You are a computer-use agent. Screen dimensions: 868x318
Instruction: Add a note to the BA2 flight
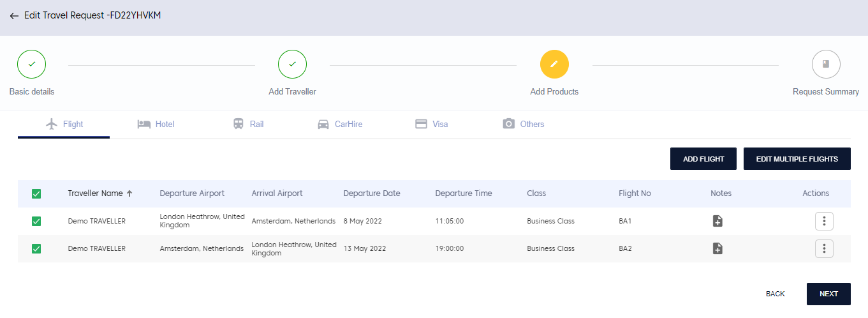coord(717,248)
